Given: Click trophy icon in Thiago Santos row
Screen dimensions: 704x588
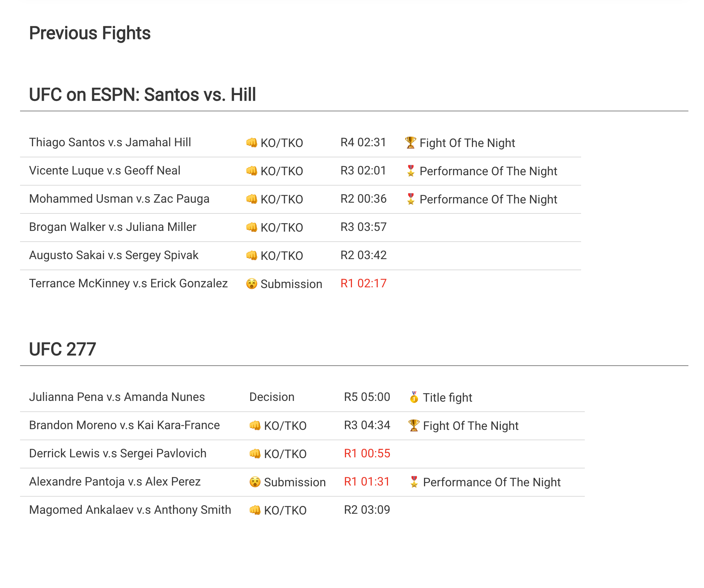Looking at the screenshot, I should [x=410, y=143].
